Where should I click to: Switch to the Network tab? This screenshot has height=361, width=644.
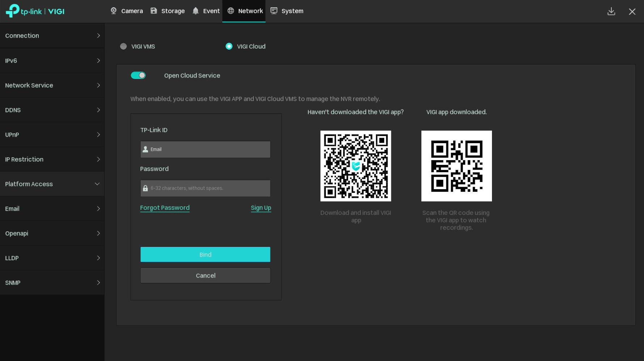[244, 11]
